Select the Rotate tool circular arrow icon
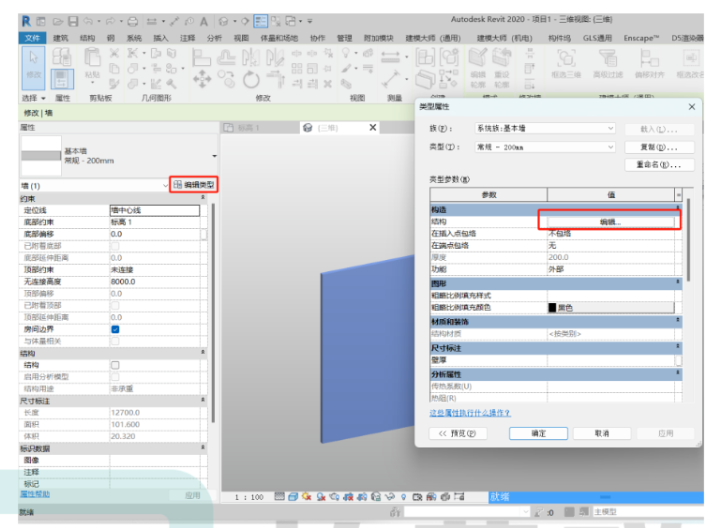The height and width of the screenshot is (528, 714). 251,80
